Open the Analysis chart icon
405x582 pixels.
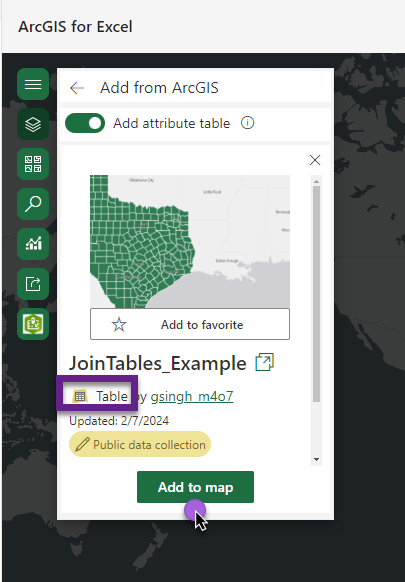pyautogui.click(x=33, y=244)
